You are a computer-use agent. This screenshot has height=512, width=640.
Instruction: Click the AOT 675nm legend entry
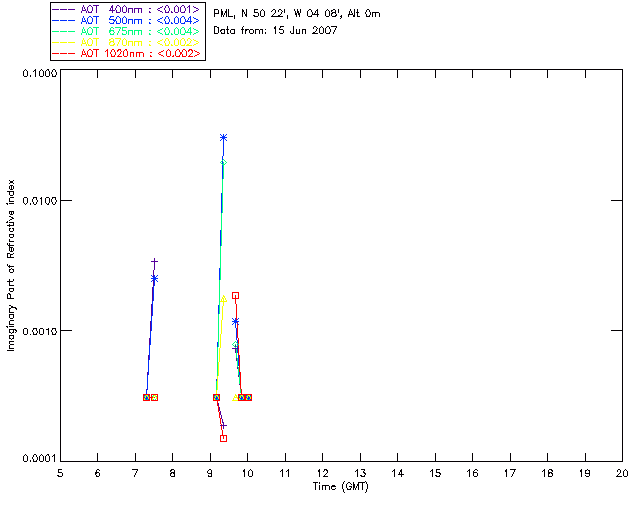coord(126,31)
